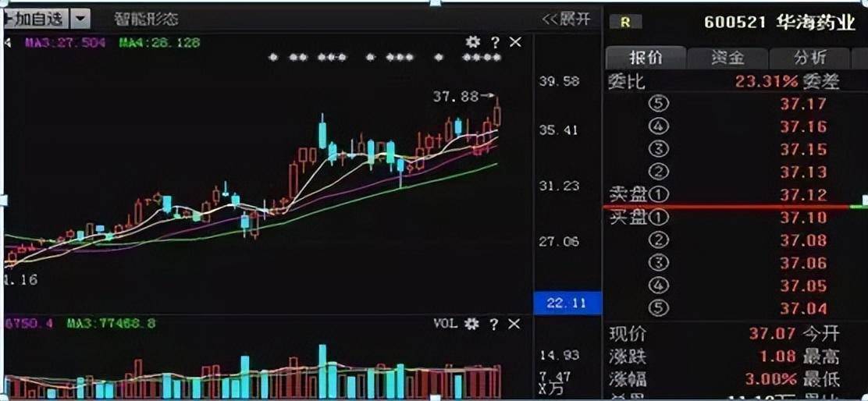Click the 委差 label
Viewport: 868px width, 401px height.
[823, 82]
